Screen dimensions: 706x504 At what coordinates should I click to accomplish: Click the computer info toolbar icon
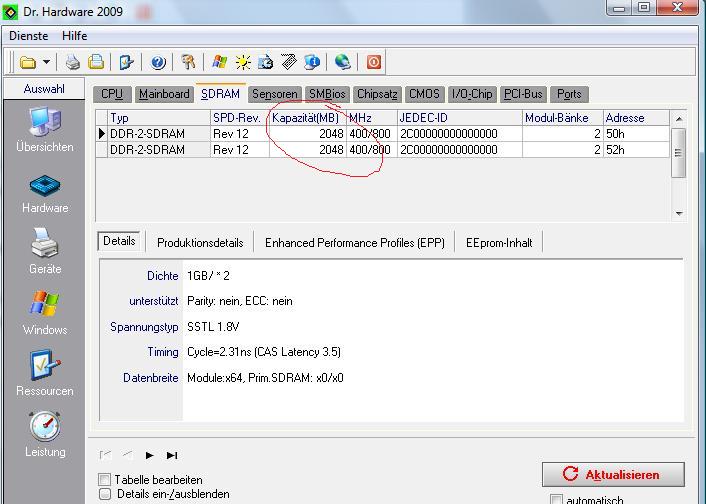pos(312,62)
